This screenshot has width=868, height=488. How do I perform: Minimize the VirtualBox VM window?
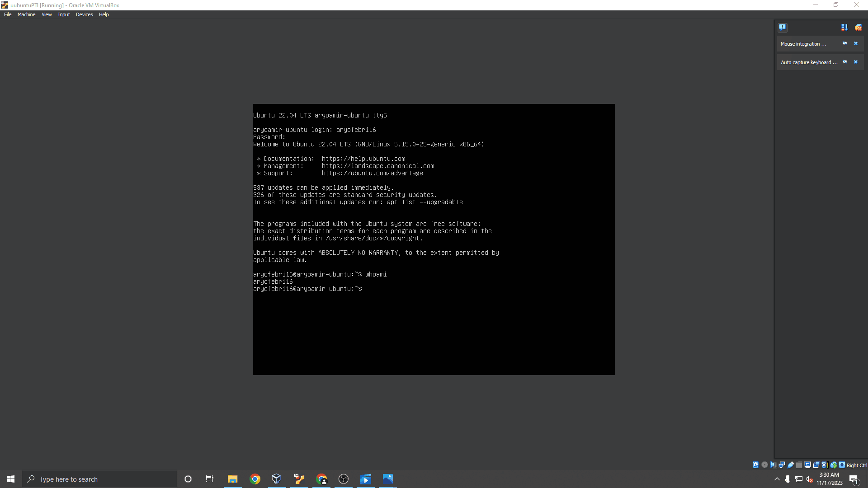(816, 5)
